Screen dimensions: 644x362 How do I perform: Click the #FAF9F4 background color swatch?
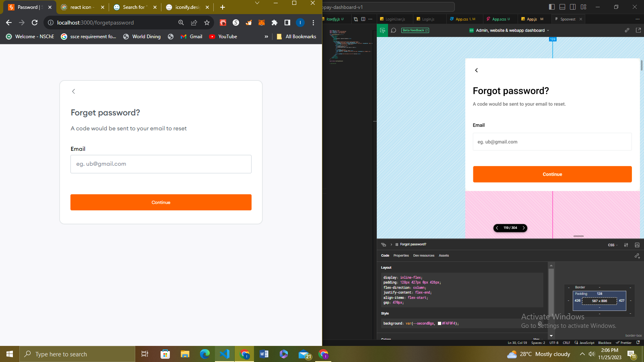click(440, 323)
